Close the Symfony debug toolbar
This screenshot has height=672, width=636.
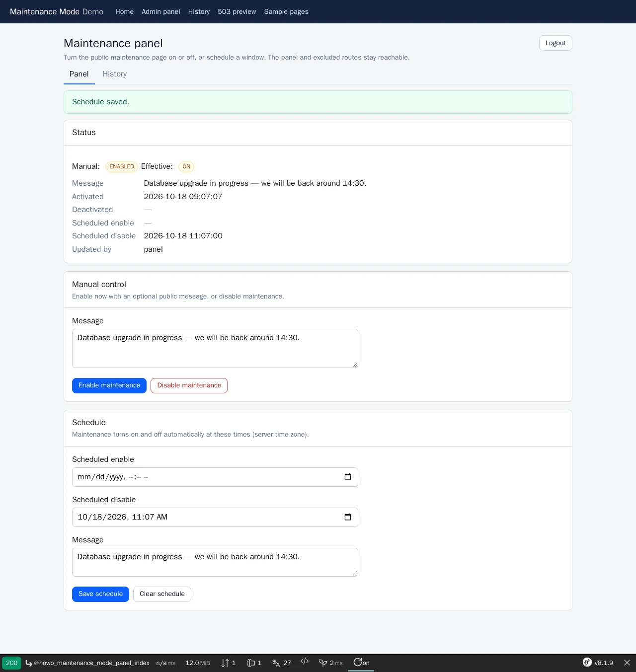627,663
